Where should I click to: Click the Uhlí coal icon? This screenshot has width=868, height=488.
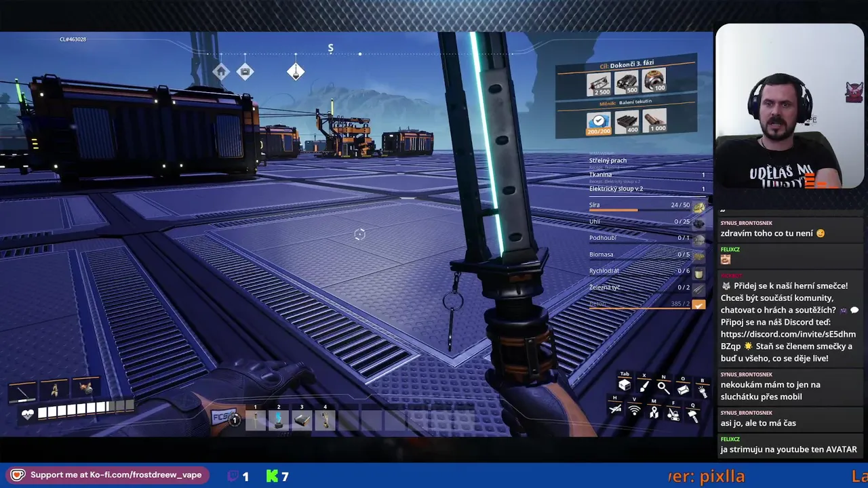point(698,223)
